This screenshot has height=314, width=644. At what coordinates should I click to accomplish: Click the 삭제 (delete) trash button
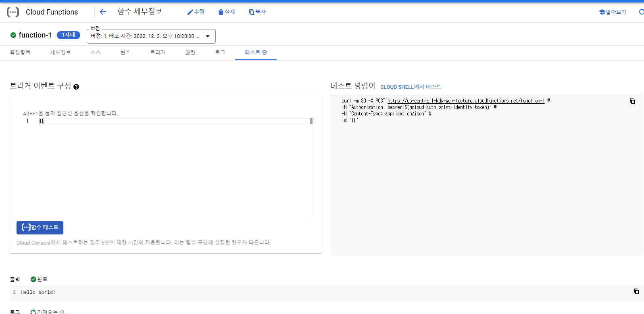227,12
